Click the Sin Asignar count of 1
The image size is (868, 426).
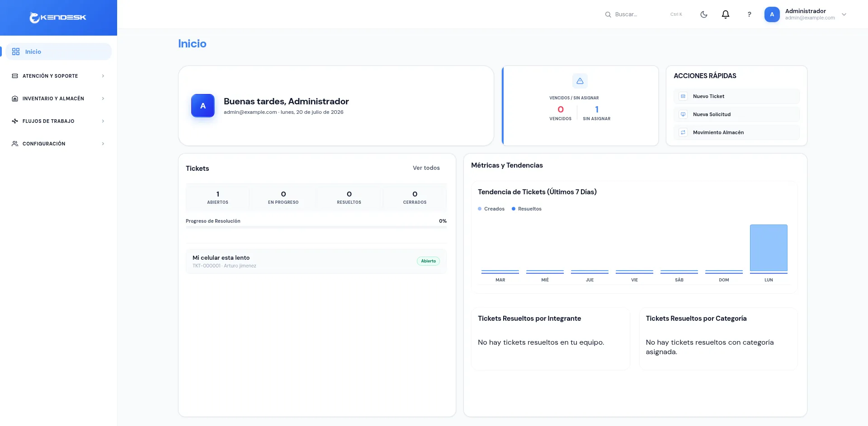pos(597,109)
